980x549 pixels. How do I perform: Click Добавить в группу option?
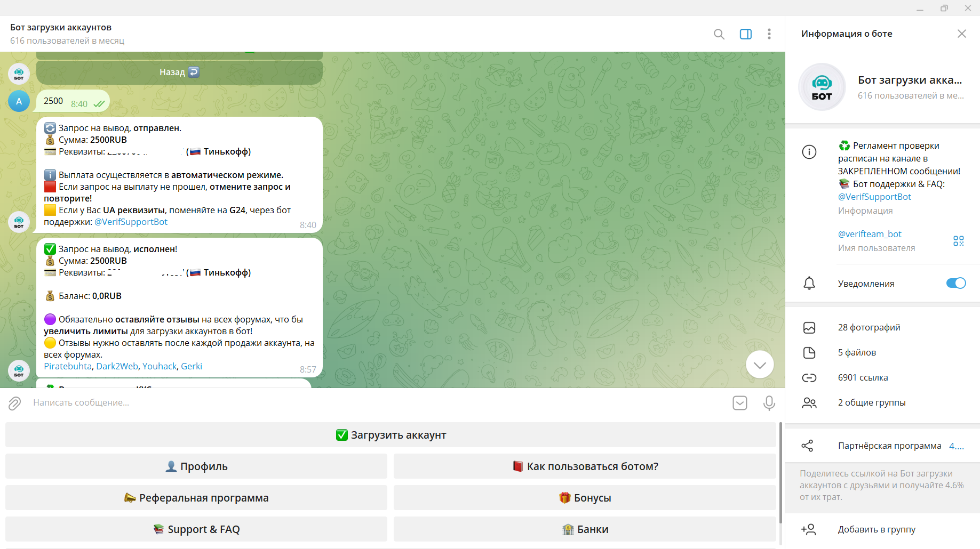pyautogui.click(x=876, y=529)
